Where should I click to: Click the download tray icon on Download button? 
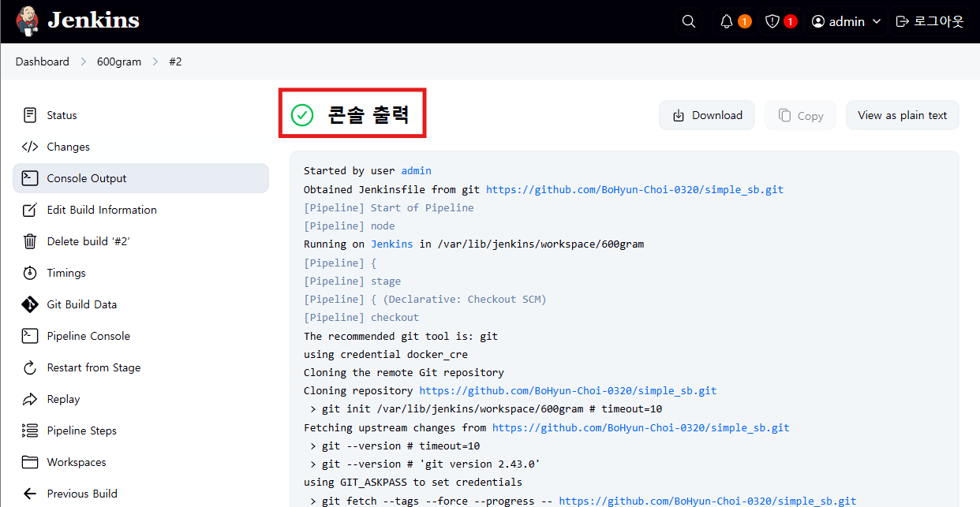[x=679, y=116]
